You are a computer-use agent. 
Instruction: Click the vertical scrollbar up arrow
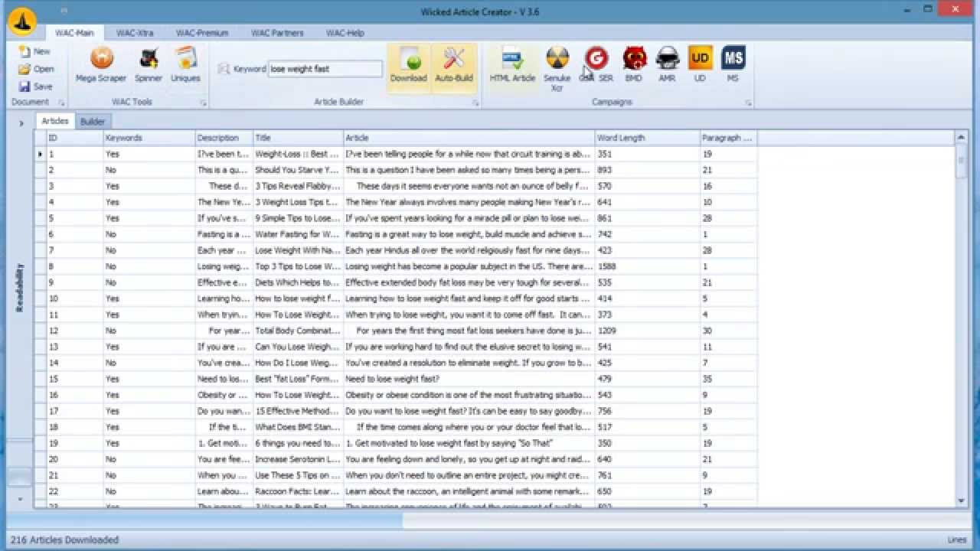click(x=962, y=138)
